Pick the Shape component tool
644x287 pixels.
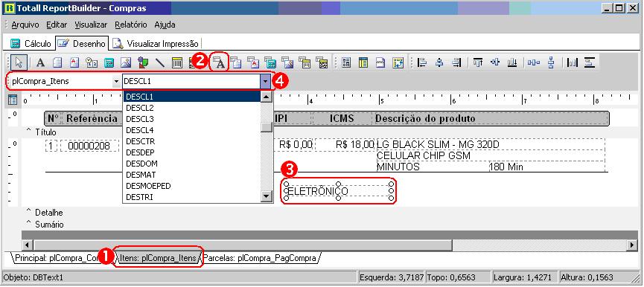pos(143,62)
